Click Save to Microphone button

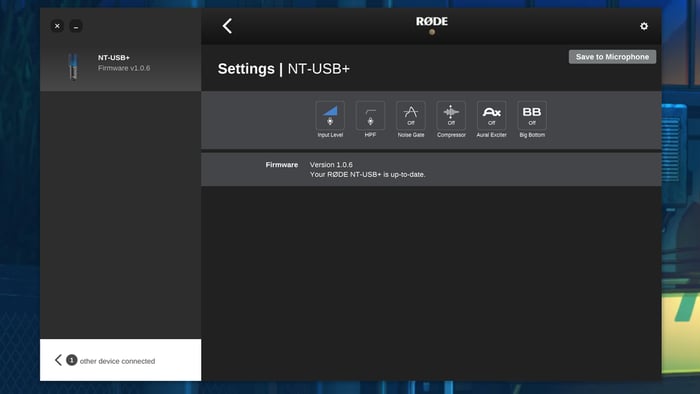coord(612,57)
